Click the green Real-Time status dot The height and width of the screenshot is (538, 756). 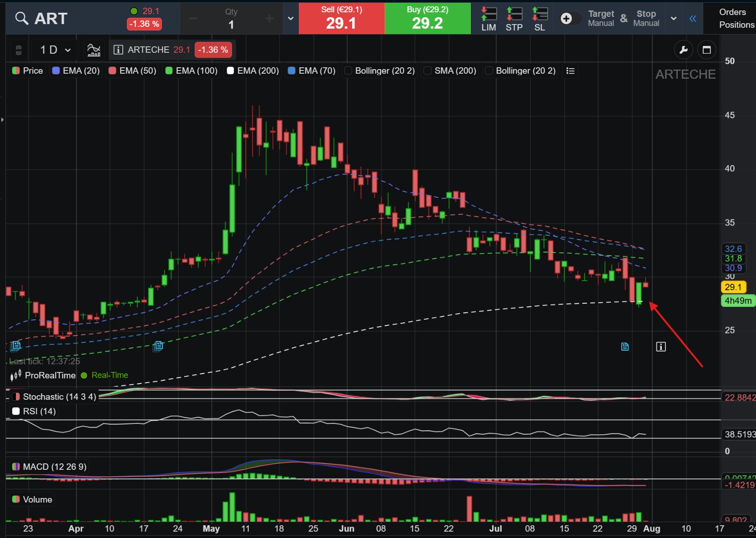point(84,375)
